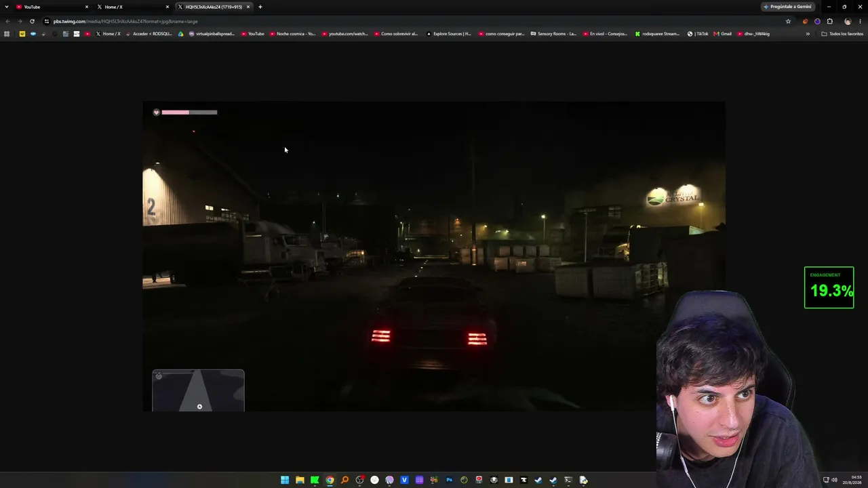The image size is (868, 488).
Task: Expand the tab search dropdown
Action: [x=7, y=7]
